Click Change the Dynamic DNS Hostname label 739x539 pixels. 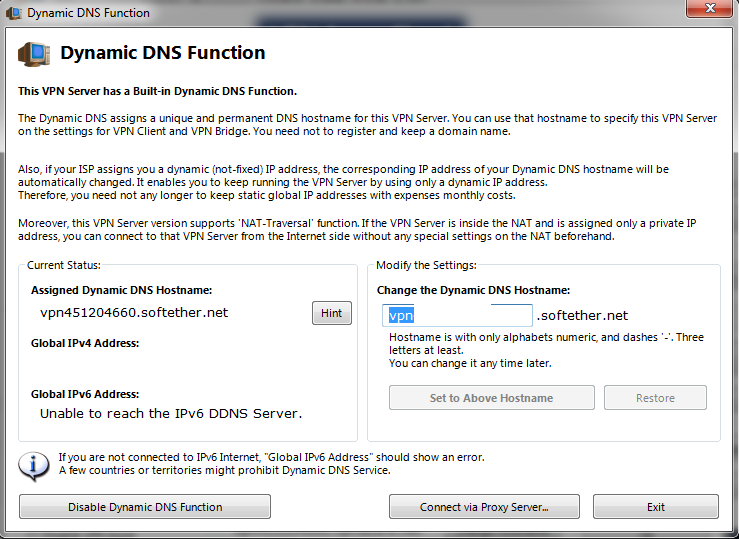tap(473, 290)
